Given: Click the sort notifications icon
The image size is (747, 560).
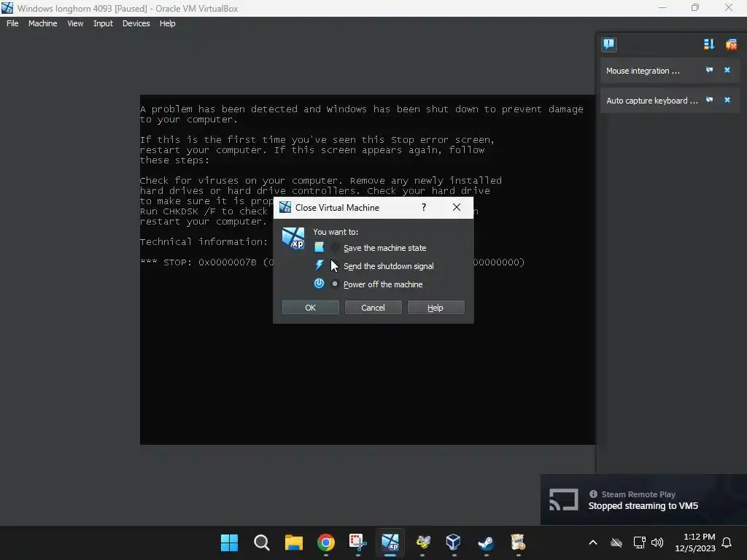Looking at the screenshot, I should pos(709,44).
